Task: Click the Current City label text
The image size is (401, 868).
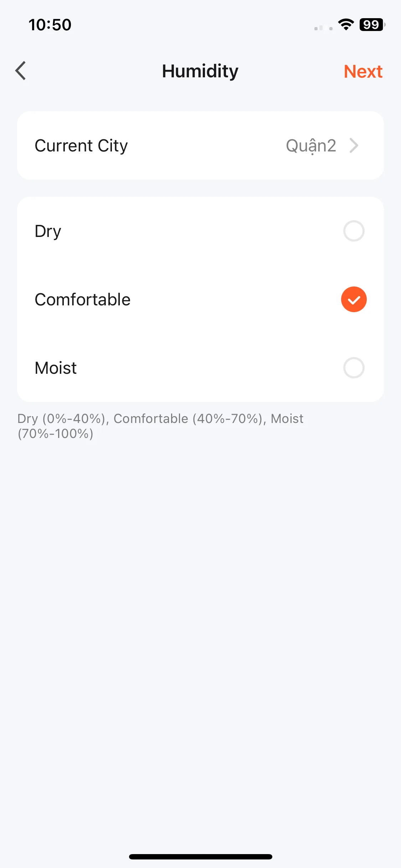Action: pyautogui.click(x=81, y=145)
